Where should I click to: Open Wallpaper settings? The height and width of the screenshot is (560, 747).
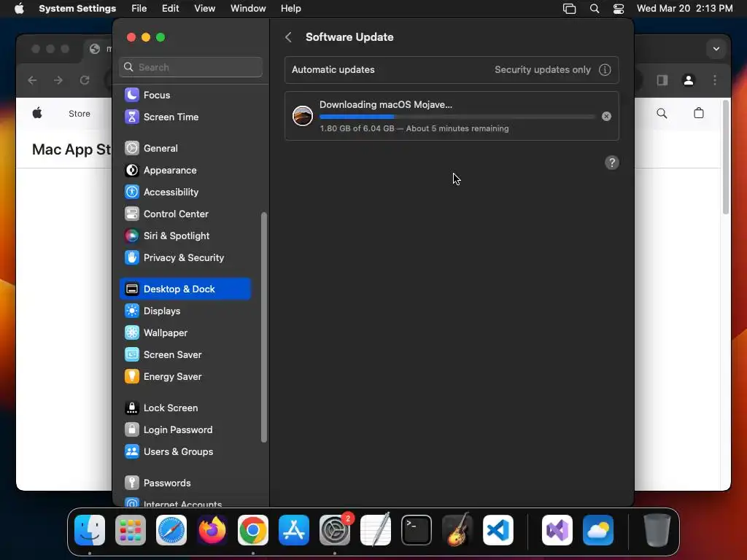click(185, 332)
